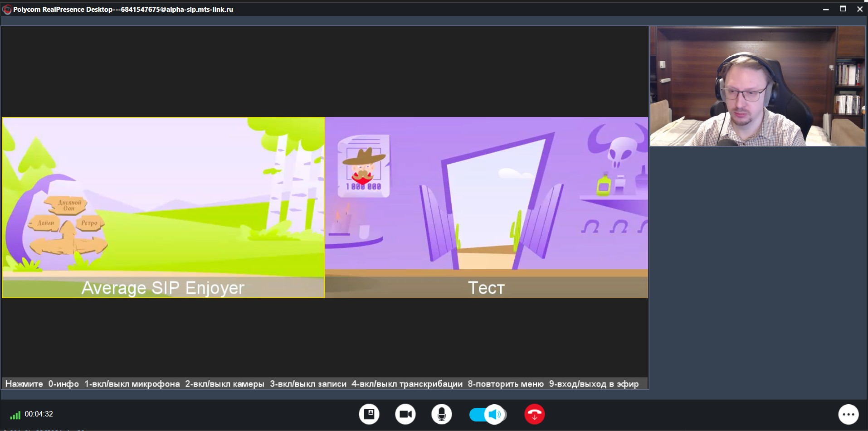868x431 pixels.
Task: Turn off the camera with video icon
Action: pyautogui.click(x=405, y=414)
